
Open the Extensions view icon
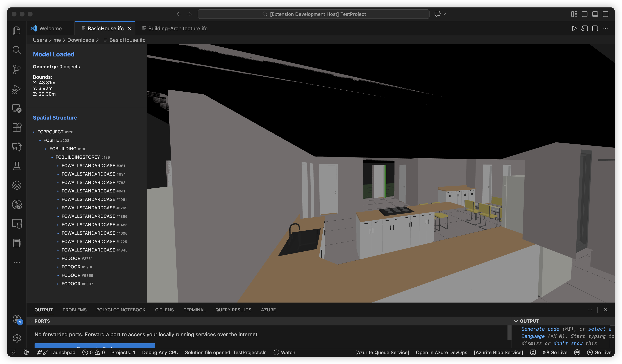[x=16, y=127]
